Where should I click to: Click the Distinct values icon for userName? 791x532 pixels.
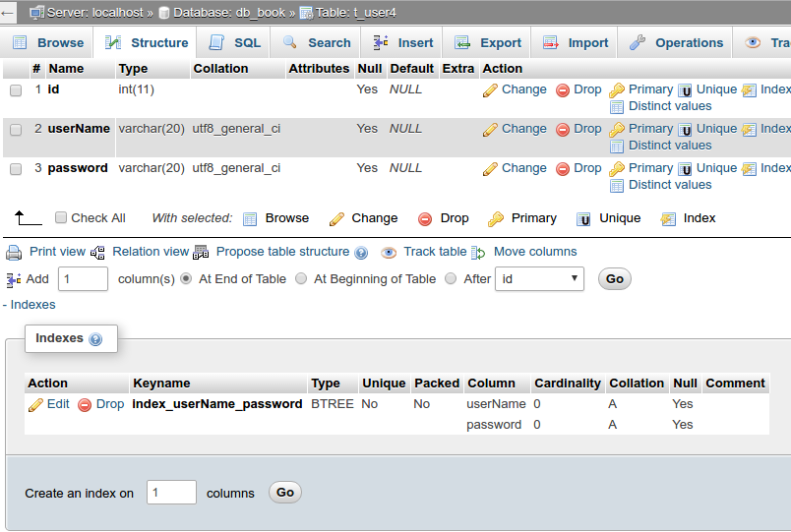(617, 146)
